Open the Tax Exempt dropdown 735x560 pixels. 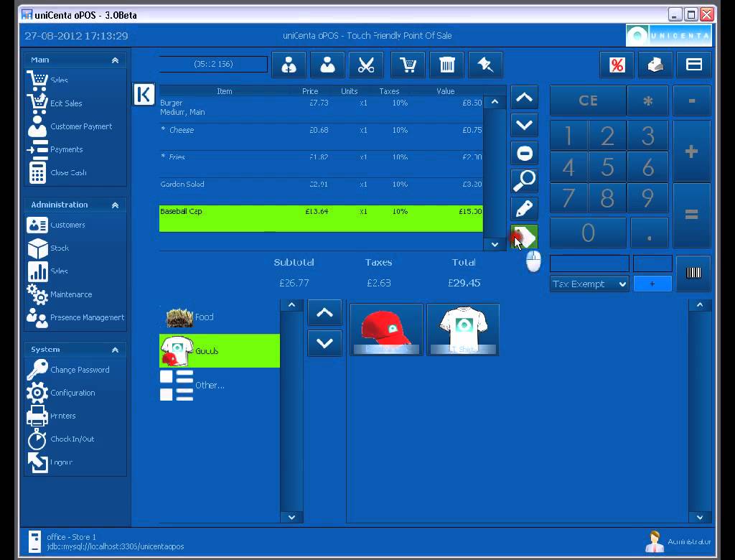tap(589, 284)
